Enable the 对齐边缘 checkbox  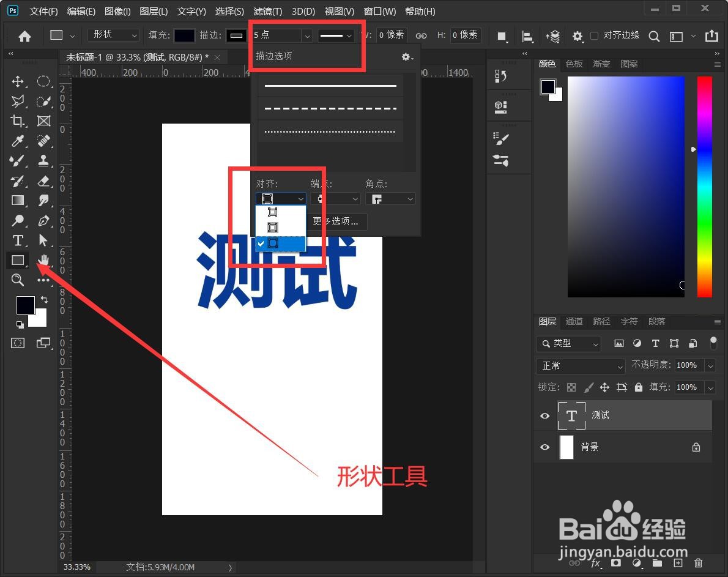click(x=594, y=35)
